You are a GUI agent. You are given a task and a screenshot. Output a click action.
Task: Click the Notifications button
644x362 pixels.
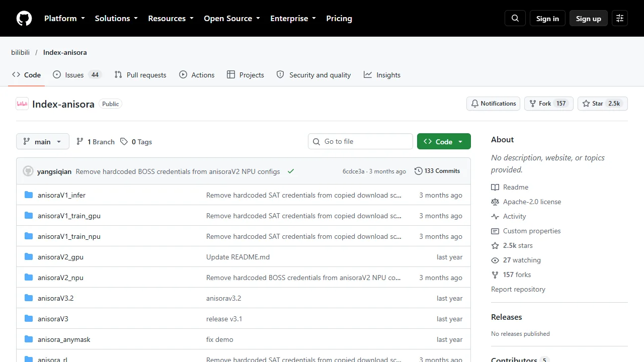pyautogui.click(x=494, y=104)
